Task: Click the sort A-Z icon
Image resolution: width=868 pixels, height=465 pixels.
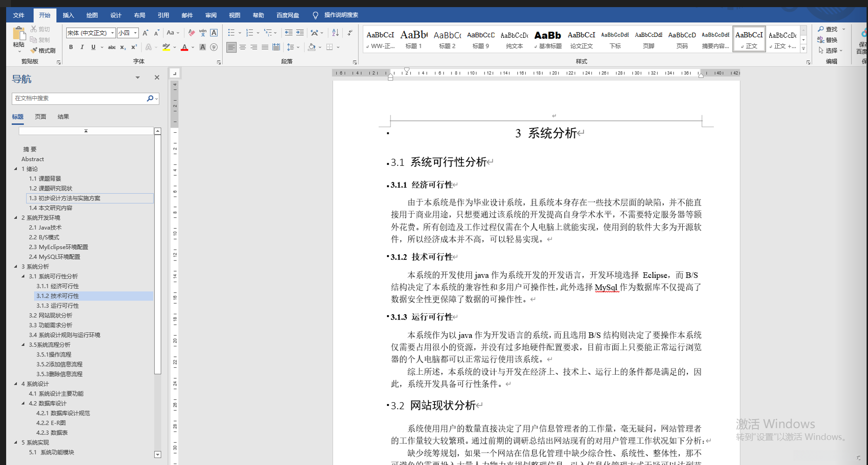Action: pos(335,33)
